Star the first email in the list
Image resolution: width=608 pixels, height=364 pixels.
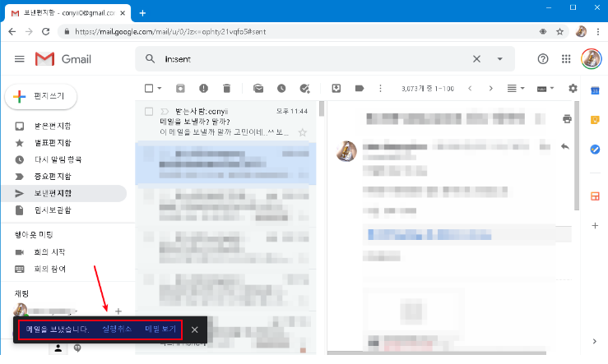[x=302, y=131]
